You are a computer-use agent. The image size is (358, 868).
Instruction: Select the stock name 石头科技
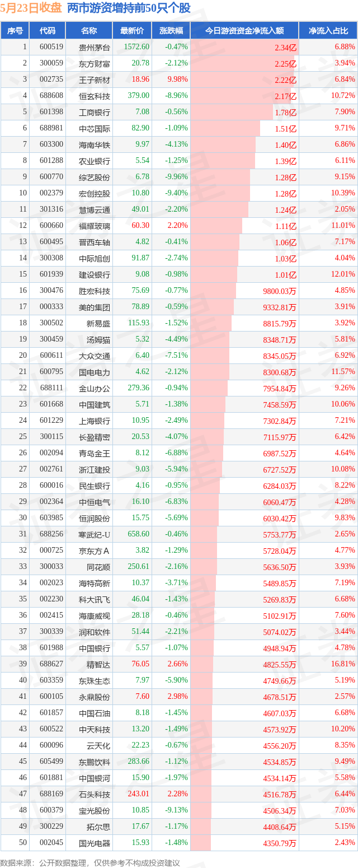click(x=95, y=794)
